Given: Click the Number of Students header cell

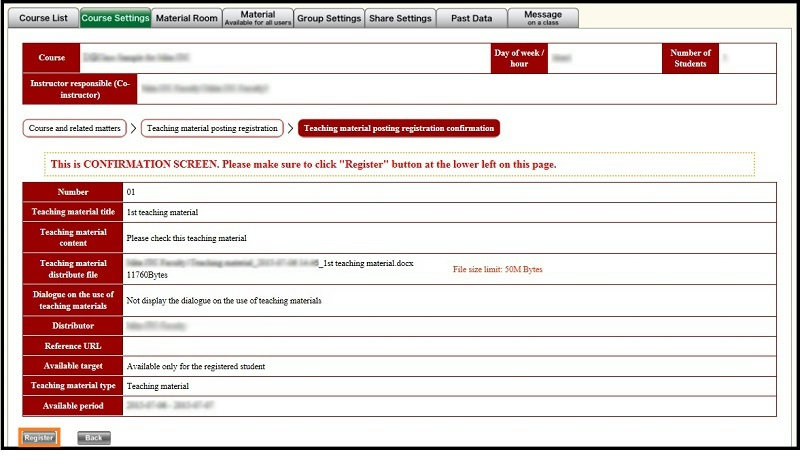Looking at the screenshot, I should [690, 58].
